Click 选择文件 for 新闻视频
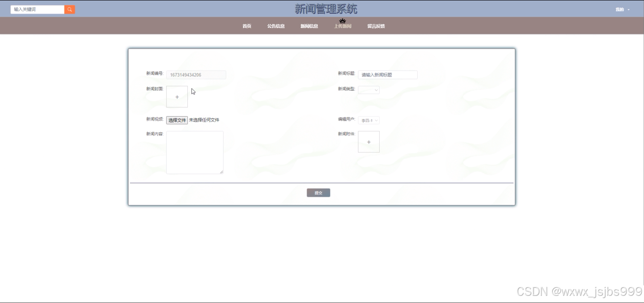This screenshot has width=644, height=303. pyautogui.click(x=177, y=120)
